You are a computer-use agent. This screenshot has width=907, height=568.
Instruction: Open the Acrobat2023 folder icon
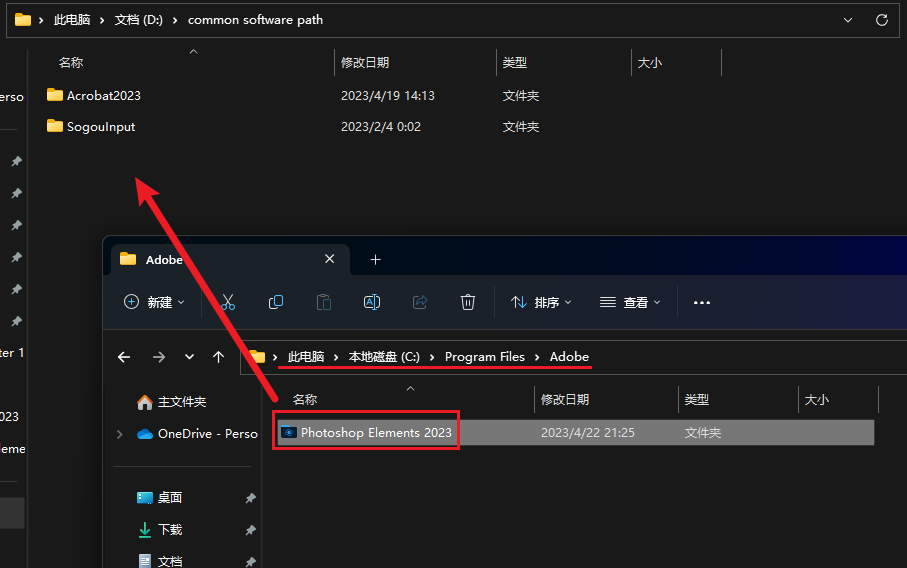[55, 95]
